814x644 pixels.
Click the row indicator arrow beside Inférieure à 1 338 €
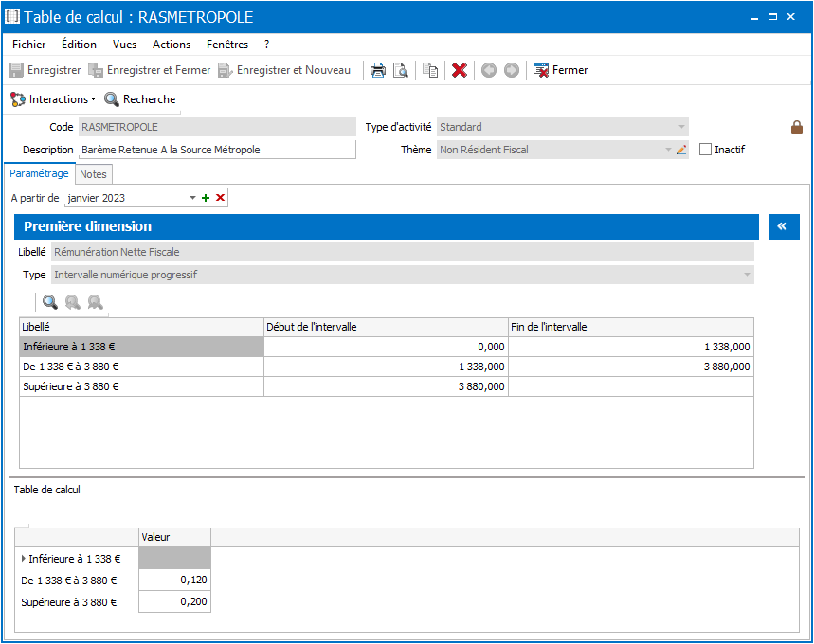click(x=24, y=559)
